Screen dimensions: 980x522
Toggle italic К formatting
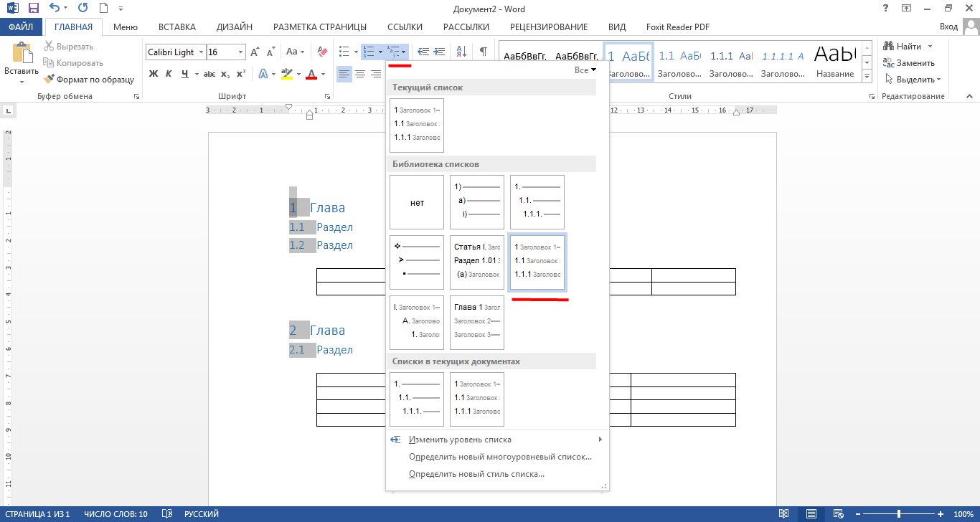click(169, 74)
